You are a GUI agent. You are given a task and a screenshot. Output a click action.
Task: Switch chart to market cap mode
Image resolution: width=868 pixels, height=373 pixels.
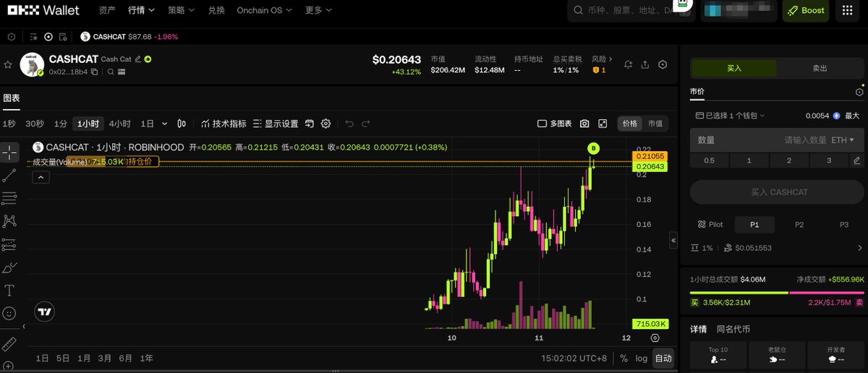coord(655,124)
